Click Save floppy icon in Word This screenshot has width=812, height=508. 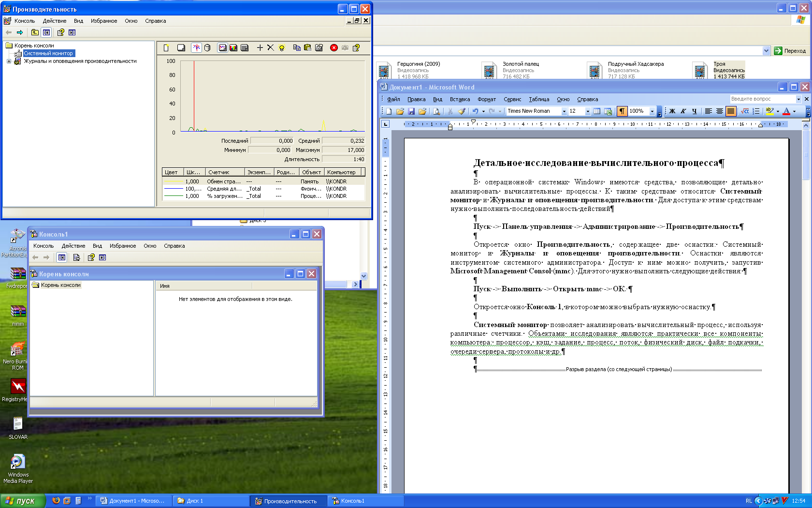pyautogui.click(x=411, y=111)
